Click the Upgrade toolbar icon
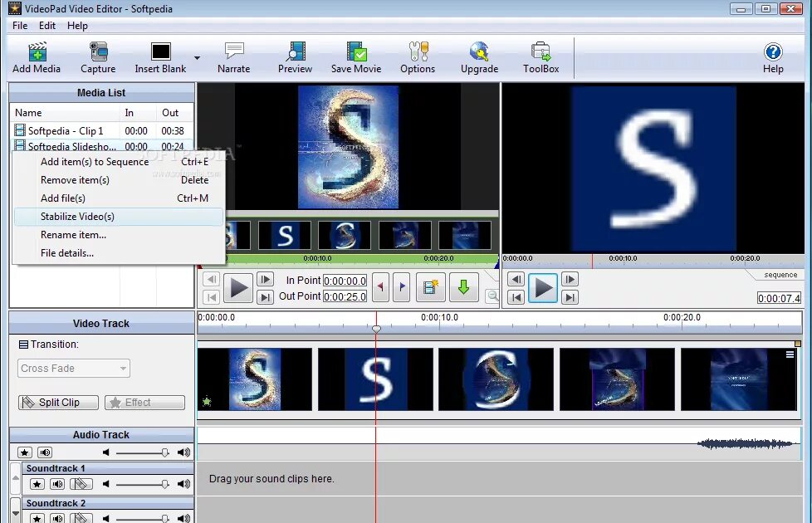 tap(480, 57)
